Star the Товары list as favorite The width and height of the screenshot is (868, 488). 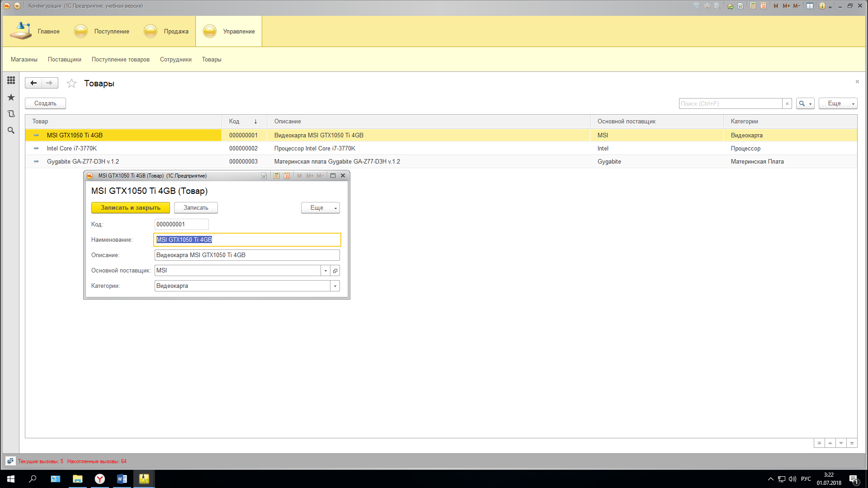click(x=71, y=83)
